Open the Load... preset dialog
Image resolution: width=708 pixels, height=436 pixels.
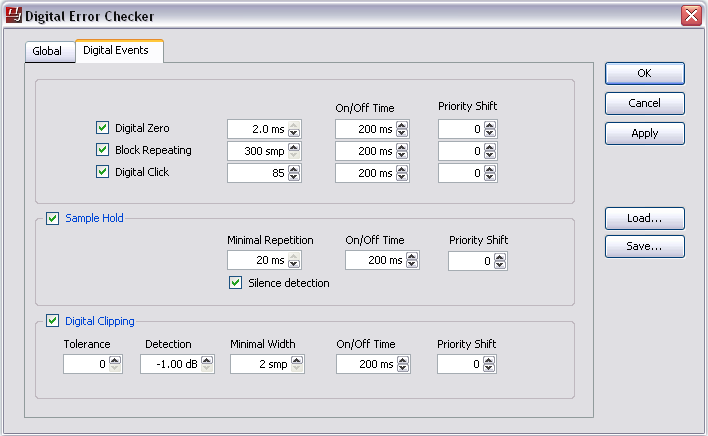click(644, 217)
